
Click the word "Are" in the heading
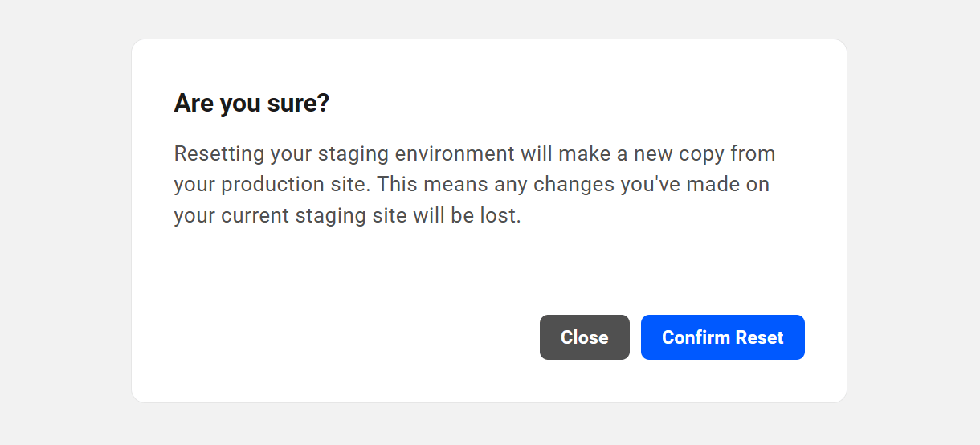tap(190, 104)
